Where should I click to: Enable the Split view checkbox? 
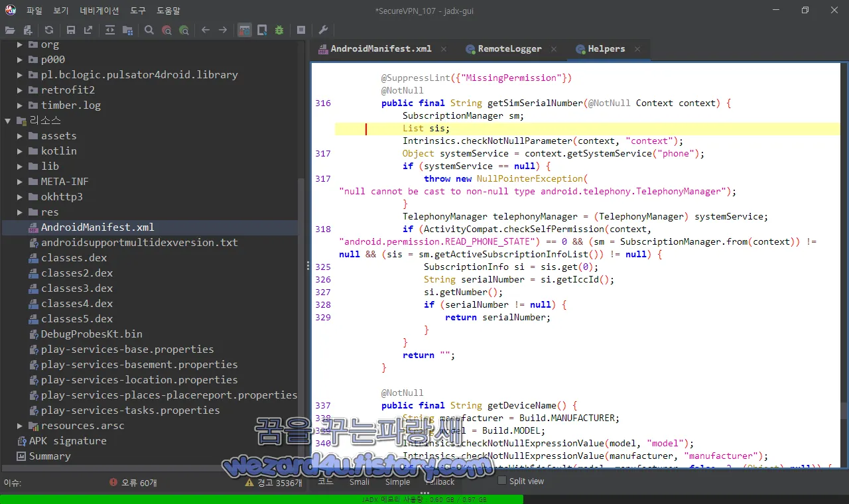(502, 481)
